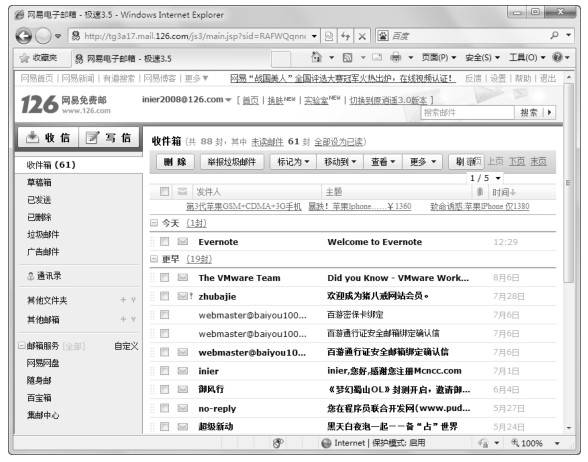Click the RSS feeds icon in command bar
Viewport: 588px width, 462px height.
[x=348, y=57]
